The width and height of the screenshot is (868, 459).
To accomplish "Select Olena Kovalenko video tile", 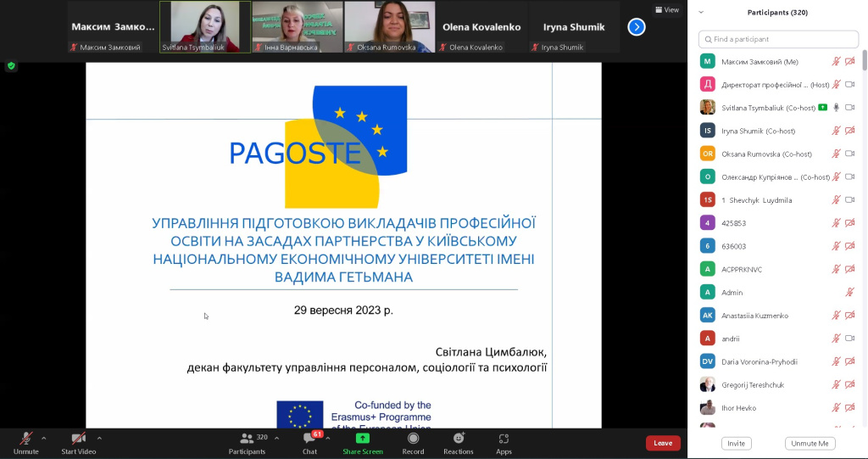I will pyautogui.click(x=481, y=26).
